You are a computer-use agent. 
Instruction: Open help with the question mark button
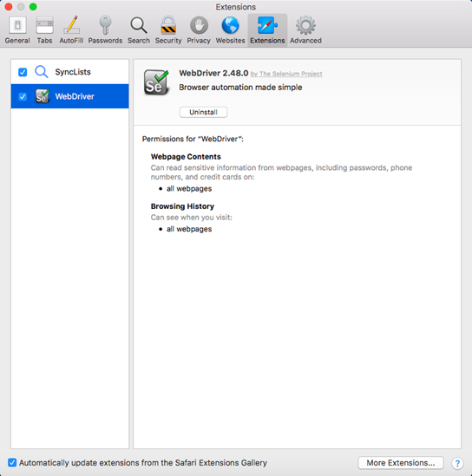click(457, 463)
